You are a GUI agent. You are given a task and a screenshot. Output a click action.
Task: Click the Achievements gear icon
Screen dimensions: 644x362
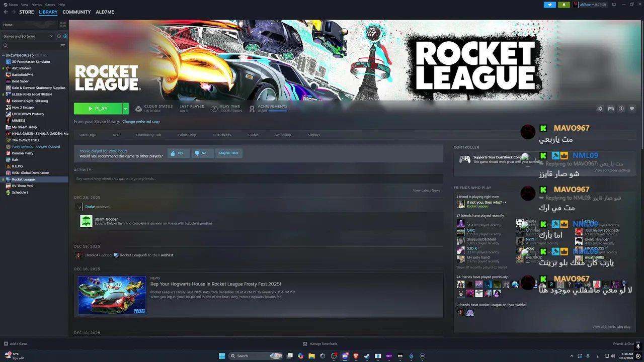point(252,109)
